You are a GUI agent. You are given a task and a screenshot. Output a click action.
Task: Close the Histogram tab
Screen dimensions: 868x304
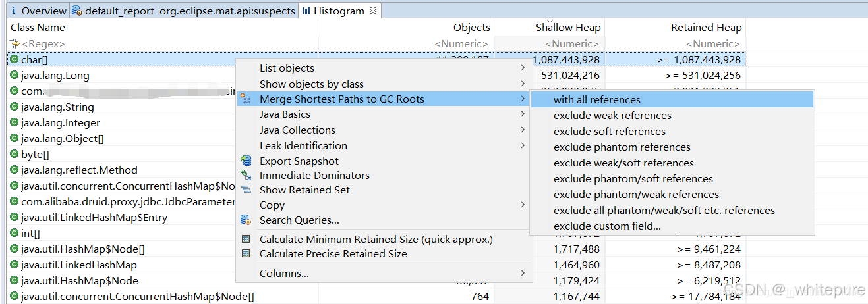[372, 11]
